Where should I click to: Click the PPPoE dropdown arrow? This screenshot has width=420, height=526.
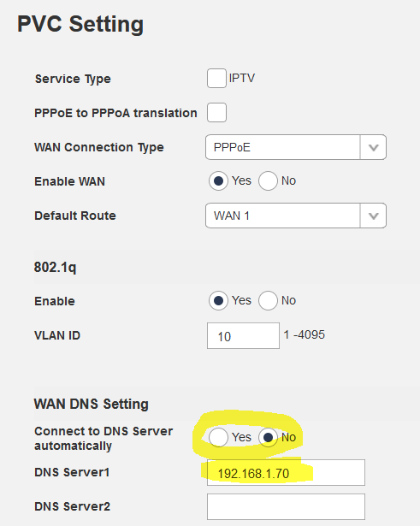click(x=373, y=147)
